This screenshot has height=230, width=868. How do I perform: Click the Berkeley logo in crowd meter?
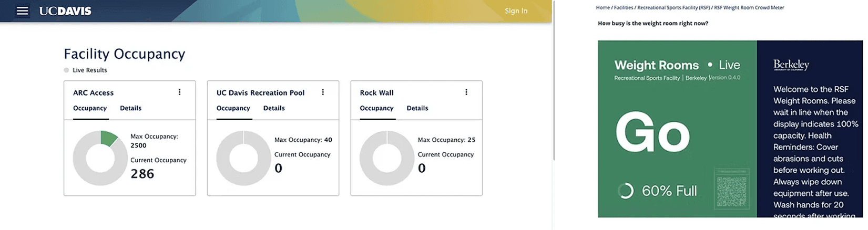791,65
